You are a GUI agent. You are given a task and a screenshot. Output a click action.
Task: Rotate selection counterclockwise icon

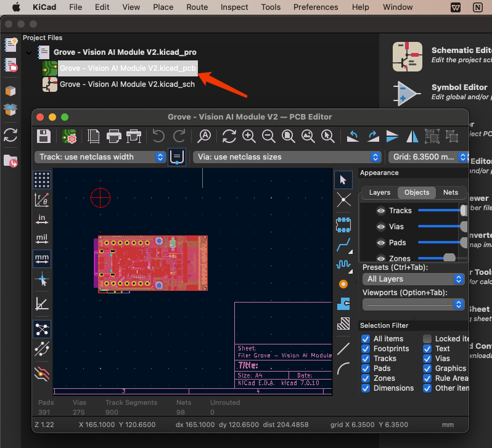[353, 136]
